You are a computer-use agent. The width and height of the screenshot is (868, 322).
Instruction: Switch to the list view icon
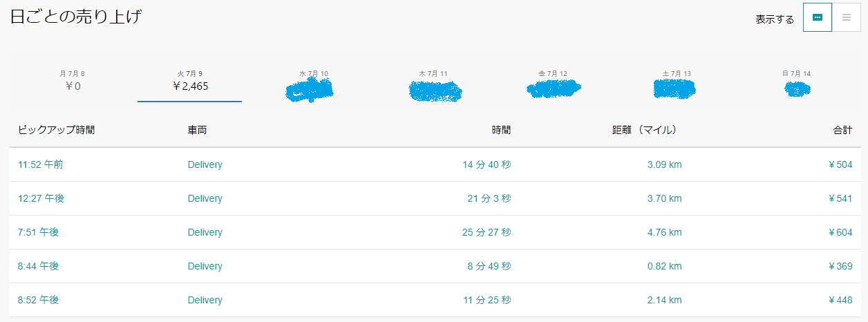tap(847, 17)
